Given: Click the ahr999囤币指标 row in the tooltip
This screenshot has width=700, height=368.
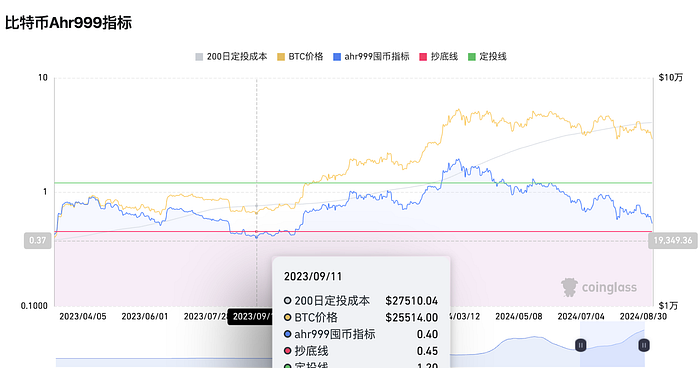Looking at the screenshot, I should tap(361, 334).
